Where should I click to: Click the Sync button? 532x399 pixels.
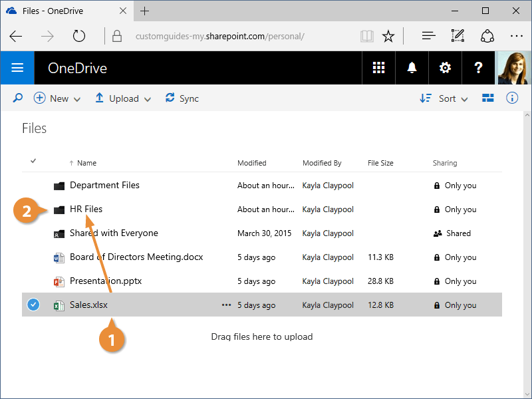coord(182,98)
